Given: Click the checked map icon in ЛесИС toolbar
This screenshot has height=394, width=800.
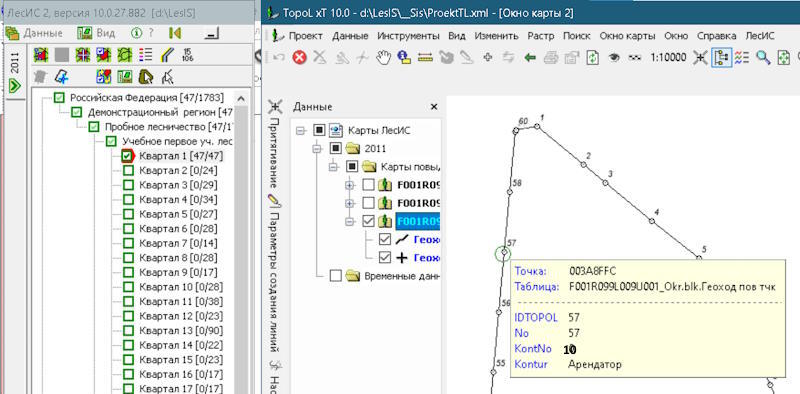Looking at the screenshot, I should coord(104,54).
